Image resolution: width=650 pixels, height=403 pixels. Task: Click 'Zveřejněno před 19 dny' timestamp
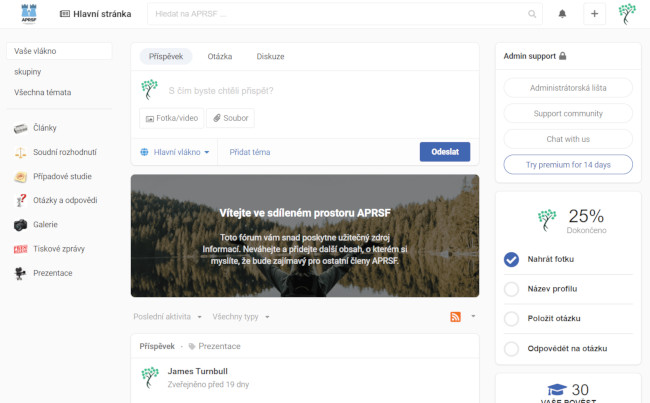(x=208, y=385)
